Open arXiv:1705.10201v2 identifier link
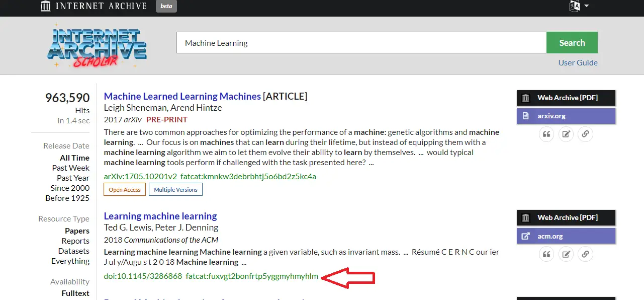This screenshot has height=300, width=644. [x=140, y=176]
